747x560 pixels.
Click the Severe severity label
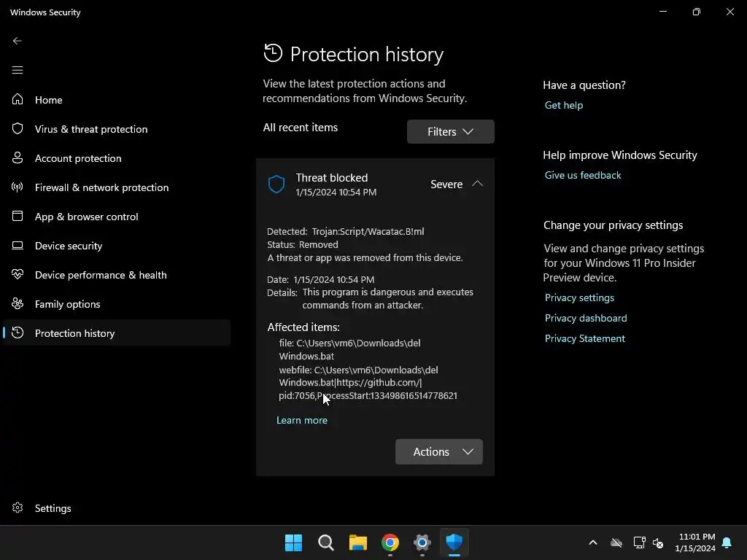click(446, 184)
